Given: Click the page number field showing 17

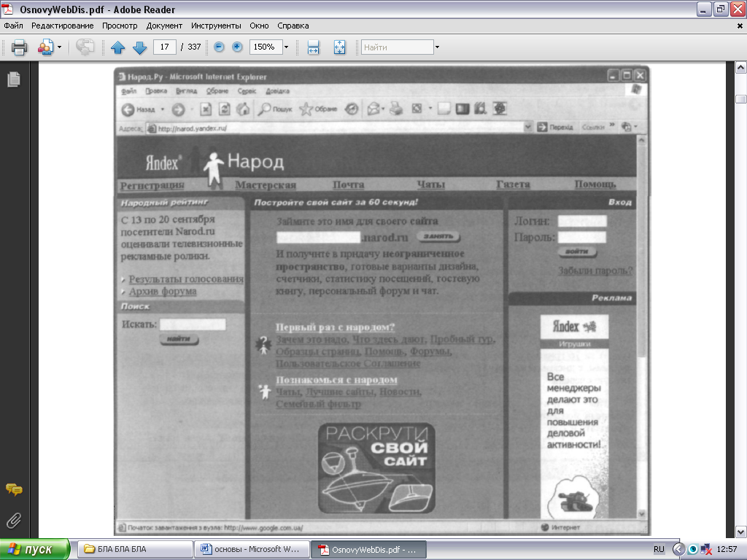Looking at the screenshot, I should tap(164, 47).
